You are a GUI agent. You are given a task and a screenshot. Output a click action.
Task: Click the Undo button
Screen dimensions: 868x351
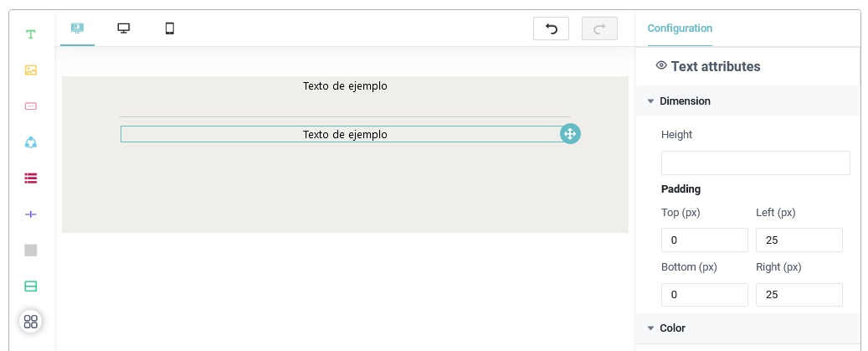click(x=551, y=28)
